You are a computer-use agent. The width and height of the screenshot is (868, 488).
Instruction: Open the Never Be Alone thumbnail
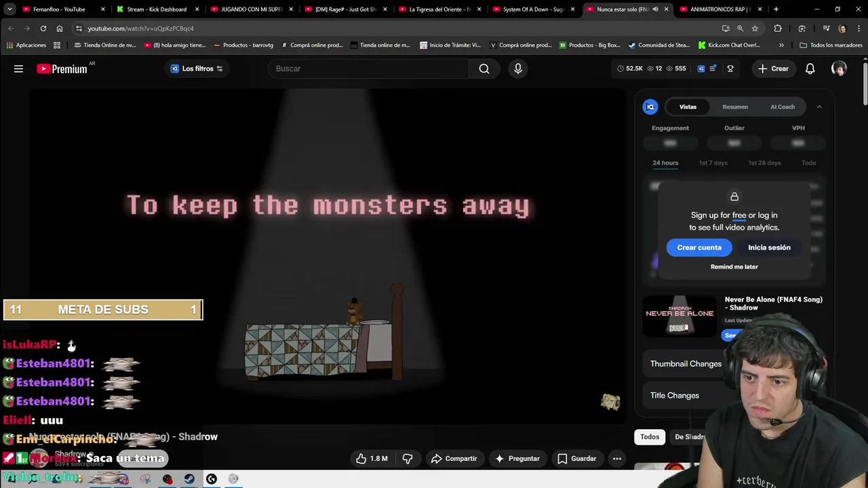679,316
